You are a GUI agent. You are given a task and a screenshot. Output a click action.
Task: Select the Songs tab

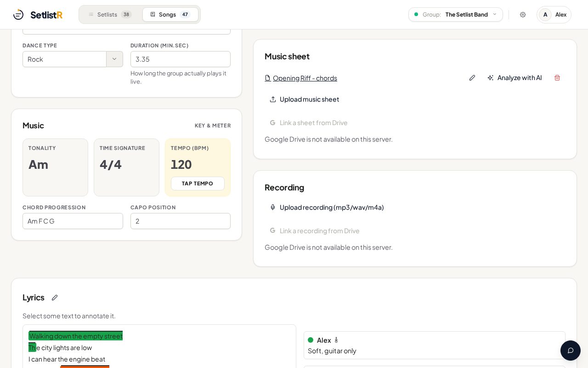tap(170, 15)
